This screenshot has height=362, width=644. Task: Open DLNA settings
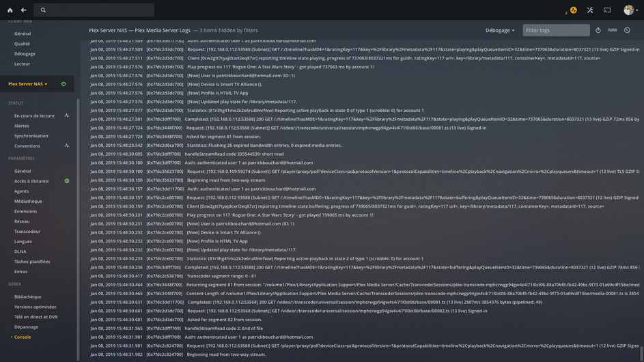(20, 251)
